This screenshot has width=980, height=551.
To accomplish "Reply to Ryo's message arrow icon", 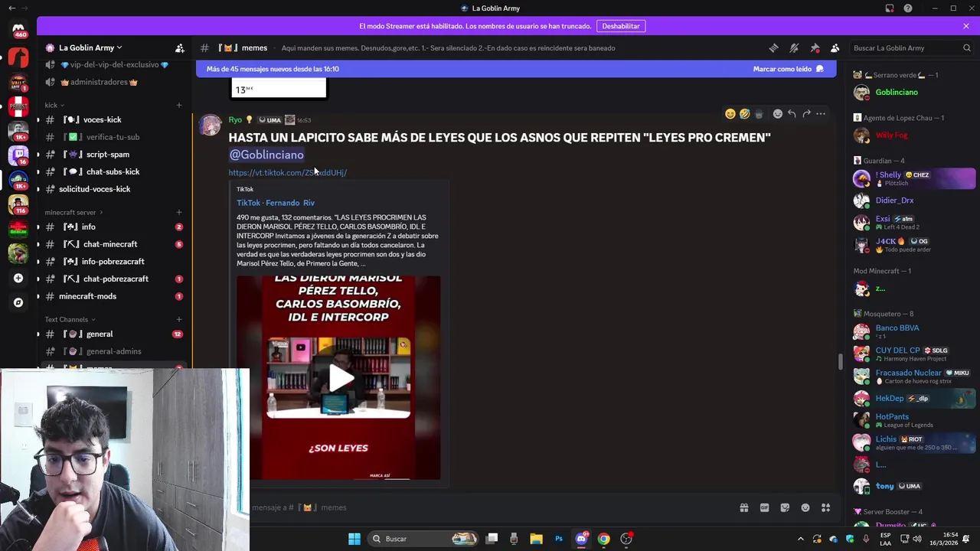I will pos(792,114).
